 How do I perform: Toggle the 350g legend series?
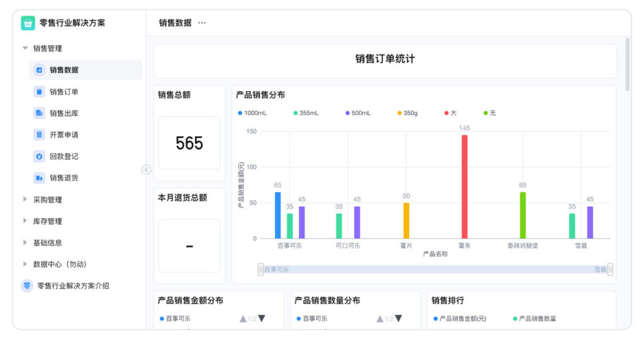tap(407, 113)
